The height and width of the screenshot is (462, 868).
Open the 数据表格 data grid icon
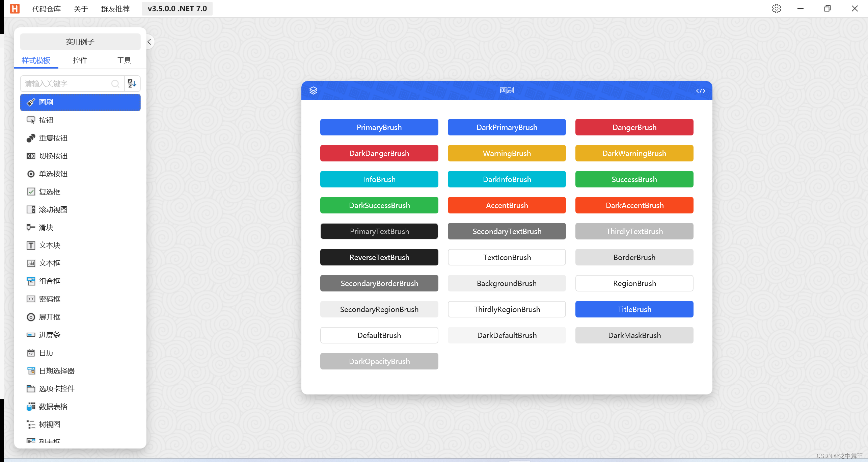31,406
